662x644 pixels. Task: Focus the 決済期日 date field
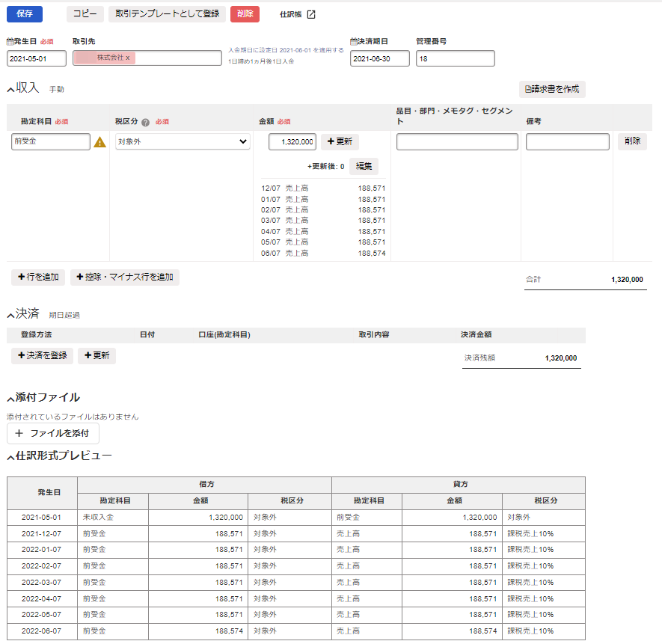[x=379, y=58]
